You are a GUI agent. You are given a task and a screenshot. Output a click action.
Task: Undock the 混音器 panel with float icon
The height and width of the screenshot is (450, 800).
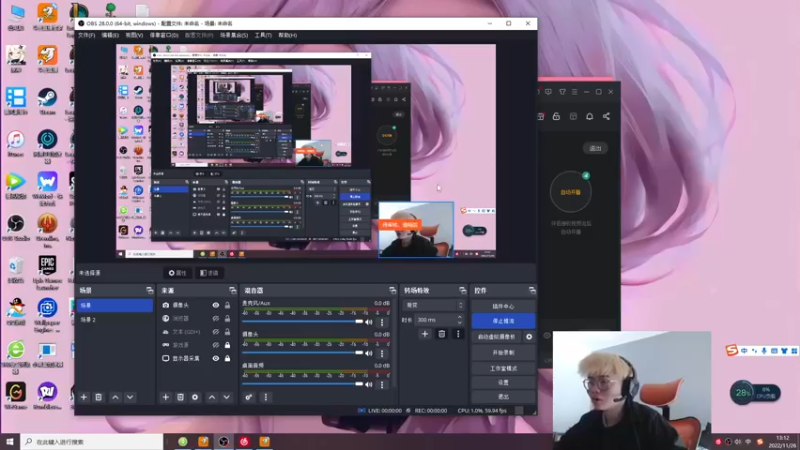pos(392,290)
